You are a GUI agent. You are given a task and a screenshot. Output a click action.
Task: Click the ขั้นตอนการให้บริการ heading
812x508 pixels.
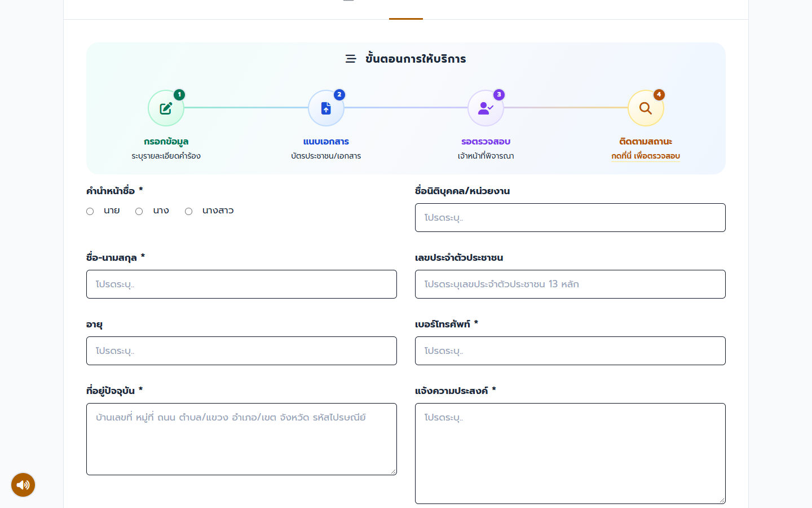click(416, 59)
